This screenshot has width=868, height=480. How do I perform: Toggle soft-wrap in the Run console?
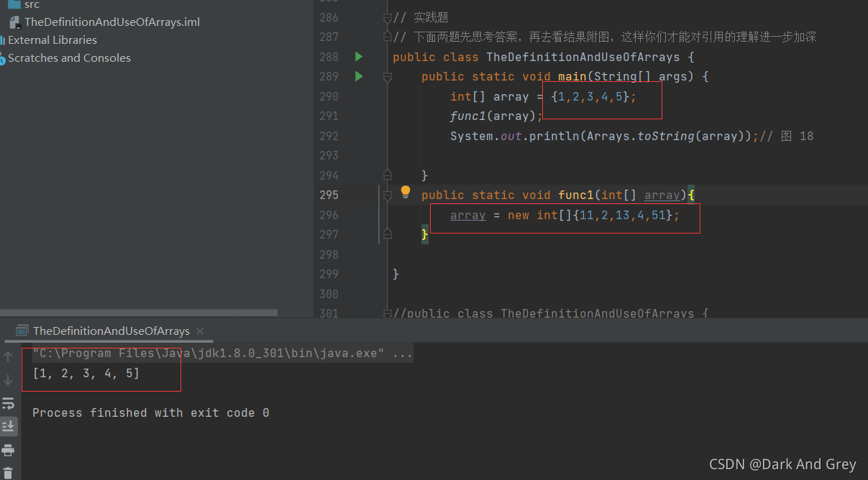coord(8,403)
